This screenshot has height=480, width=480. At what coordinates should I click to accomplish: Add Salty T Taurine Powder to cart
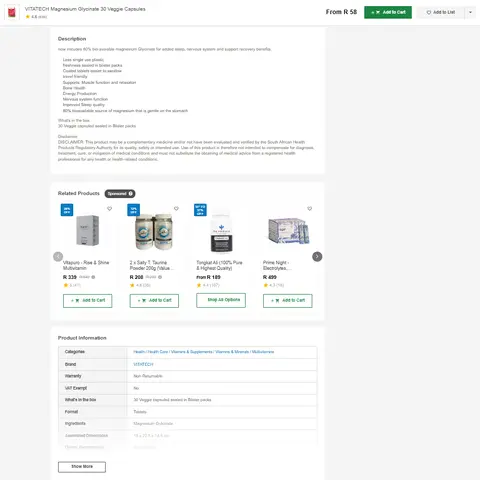click(x=154, y=300)
